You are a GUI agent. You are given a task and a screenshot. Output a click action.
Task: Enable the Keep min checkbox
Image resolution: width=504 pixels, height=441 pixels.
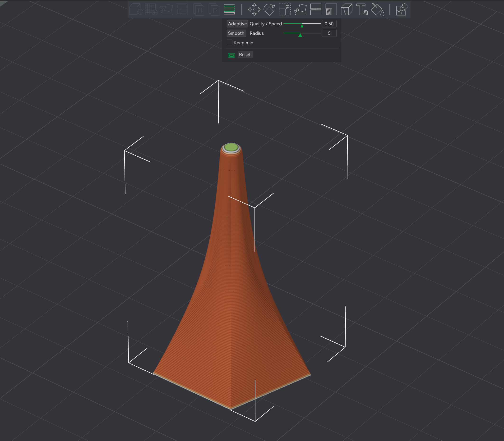(229, 43)
